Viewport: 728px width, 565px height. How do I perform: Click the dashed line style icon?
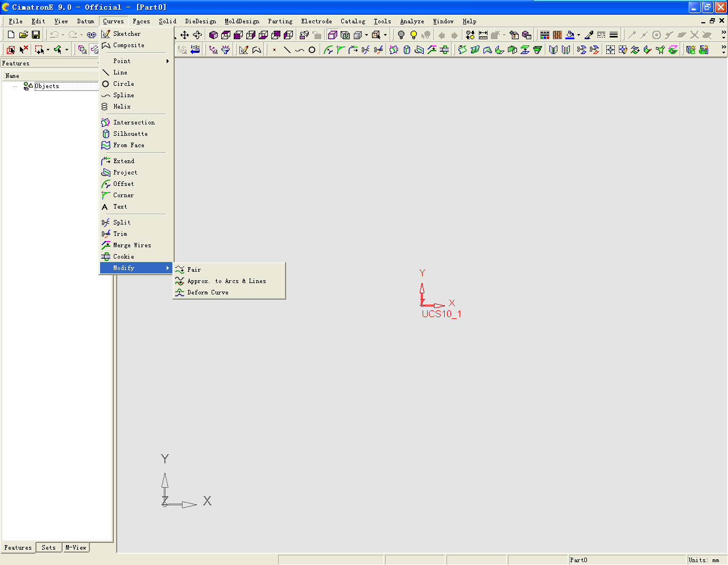[601, 35]
